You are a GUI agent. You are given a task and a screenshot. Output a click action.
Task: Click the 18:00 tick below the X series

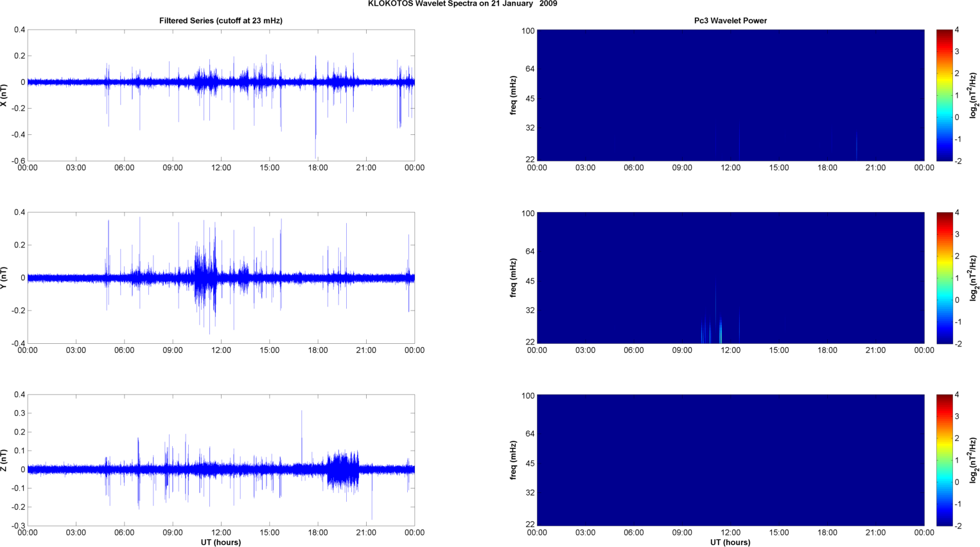point(318,168)
